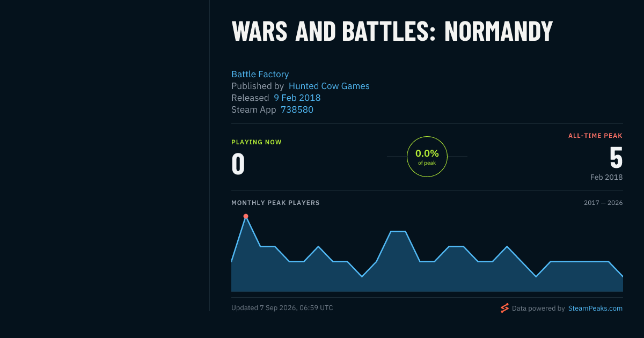Click the Wars and Battles: Normandy title
644x338 pixels.
392,31
